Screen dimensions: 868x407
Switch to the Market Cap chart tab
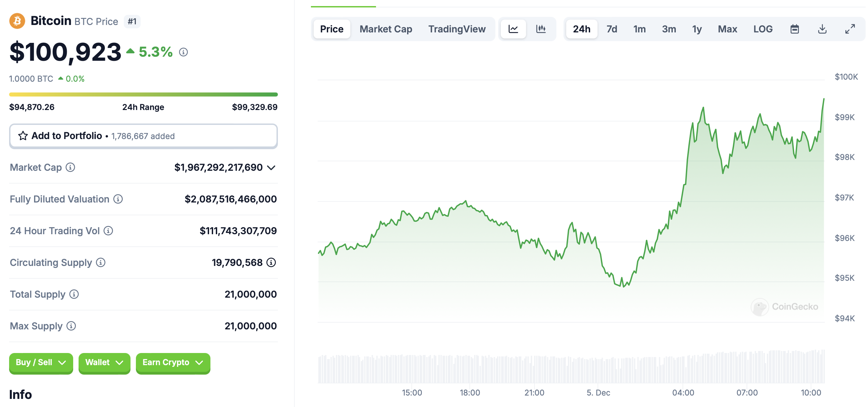pos(386,29)
